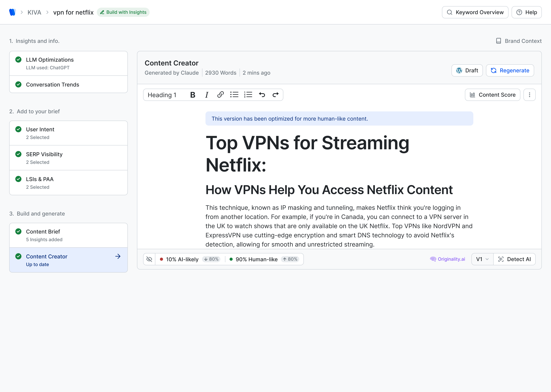Open the Originality.ai link
The width and height of the screenshot is (551, 392).
pyautogui.click(x=447, y=259)
